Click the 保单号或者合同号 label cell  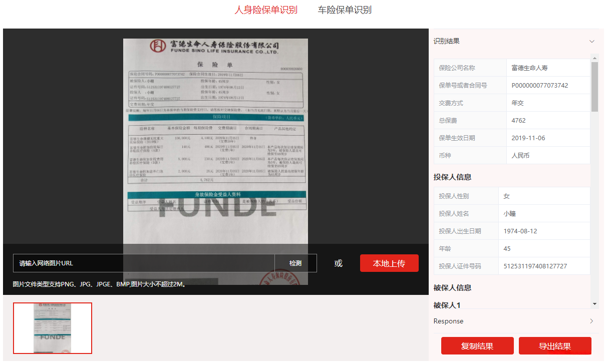point(470,85)
